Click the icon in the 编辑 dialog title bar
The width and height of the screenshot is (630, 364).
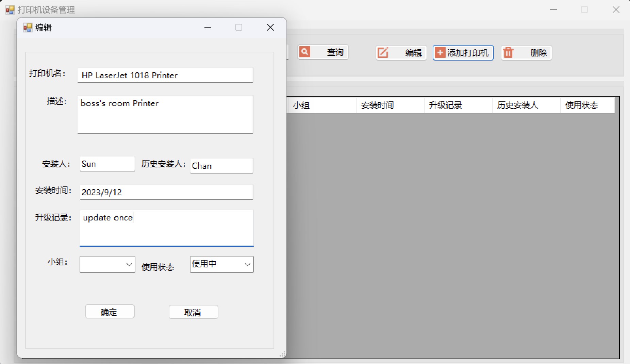[x=28, y=28]
